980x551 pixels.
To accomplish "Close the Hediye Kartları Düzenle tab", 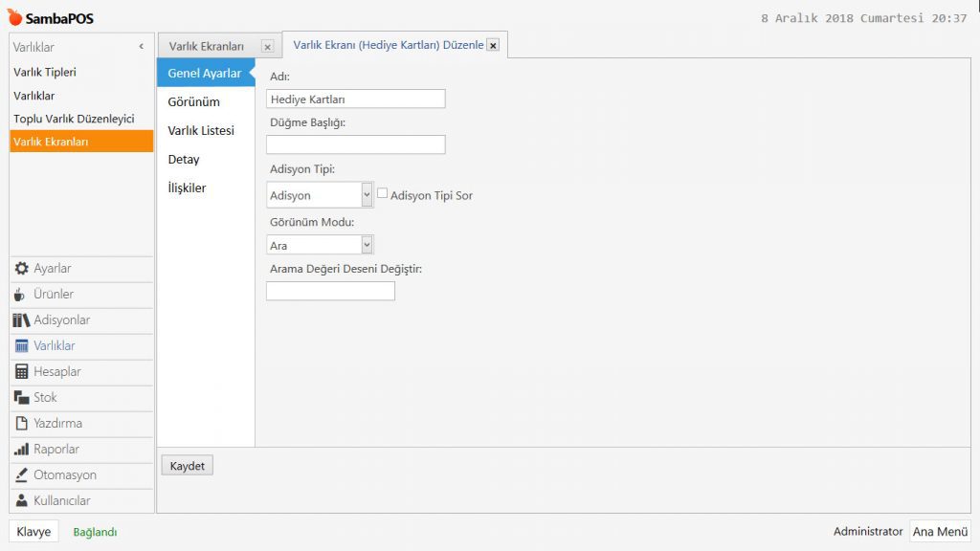I will 493,45.
